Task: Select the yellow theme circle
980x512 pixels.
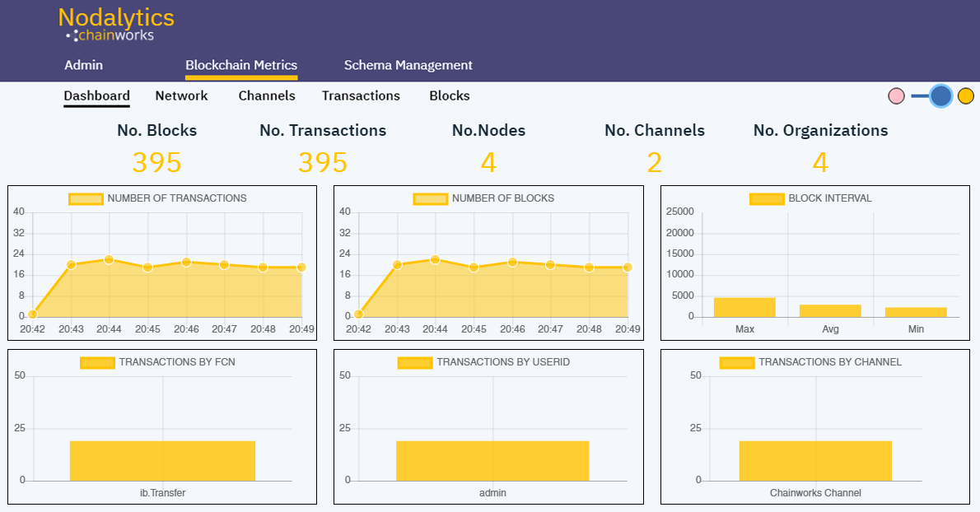Action: pos(966,96)
